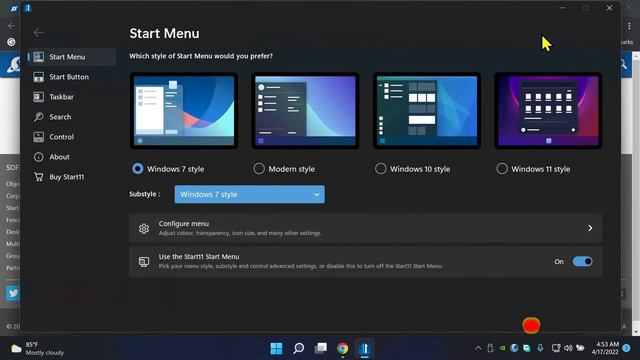Select the Modern style radio button
Image resolution: width=640 pixels, height=360 pixels.
coord(259,169)
